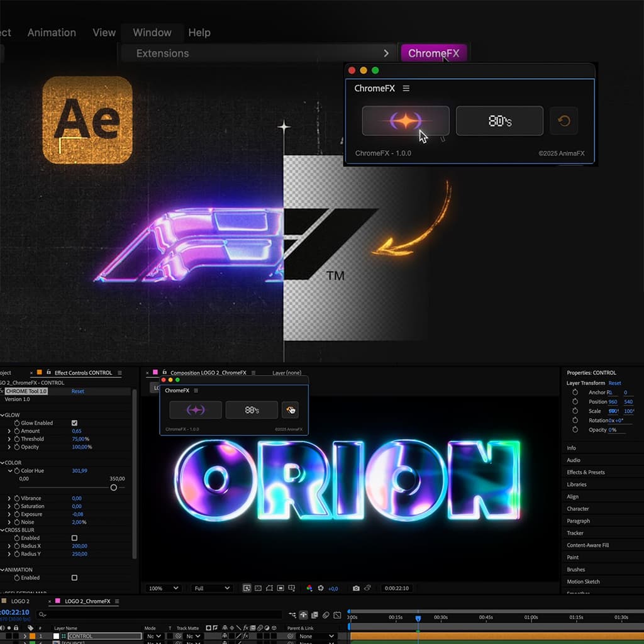Click Reset for CHROME Tool 1.0 effect
The height and width of the screenshot is (644, 644).
77,391
